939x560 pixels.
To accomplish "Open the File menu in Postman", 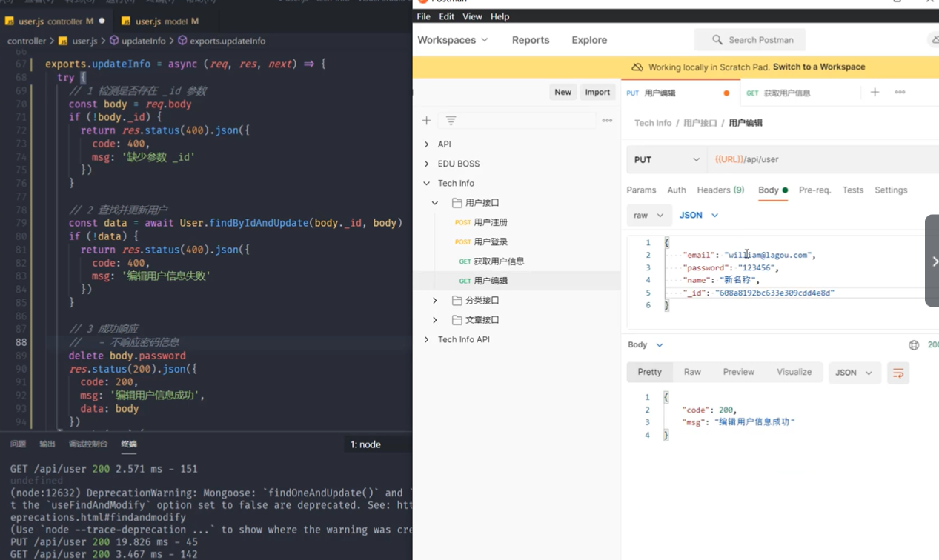I will point(423,16).
